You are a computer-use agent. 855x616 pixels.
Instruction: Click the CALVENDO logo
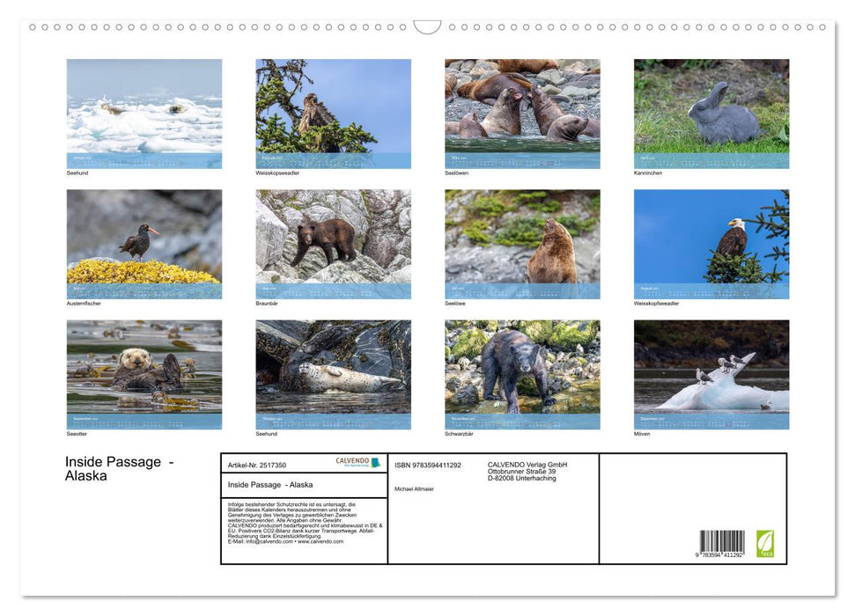357,462
